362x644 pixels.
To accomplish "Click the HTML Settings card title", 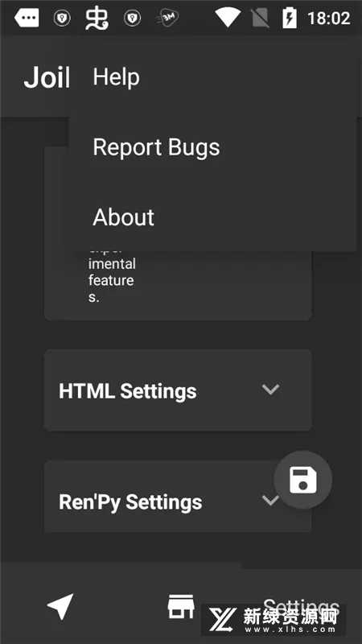I will click(128, 391).
